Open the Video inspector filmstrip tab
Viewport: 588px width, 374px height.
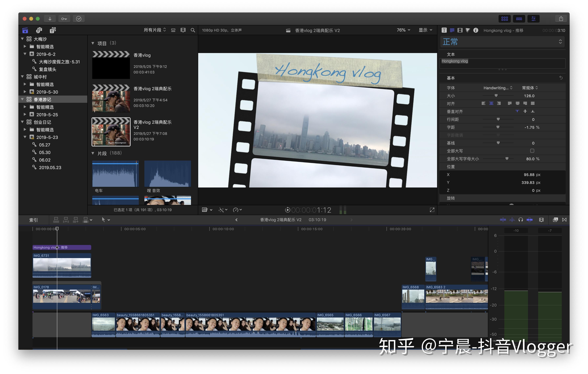point(460,30)
